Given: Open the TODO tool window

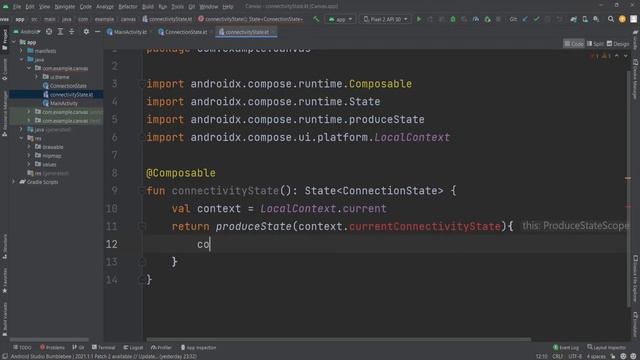Looking at the screenshot, I should [x=22, y=347].
